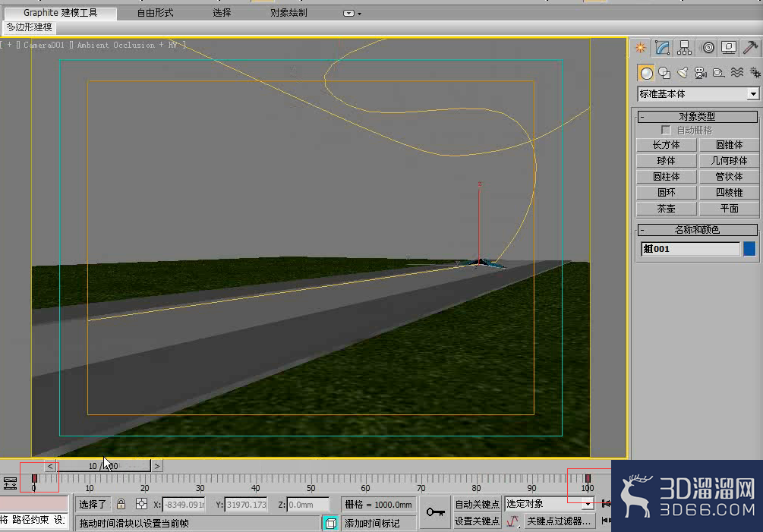This screenshot has width=763, height=532.
Task: Select the Space Warps wave icon
Action: pyautogui.click(x=736, y=73)
